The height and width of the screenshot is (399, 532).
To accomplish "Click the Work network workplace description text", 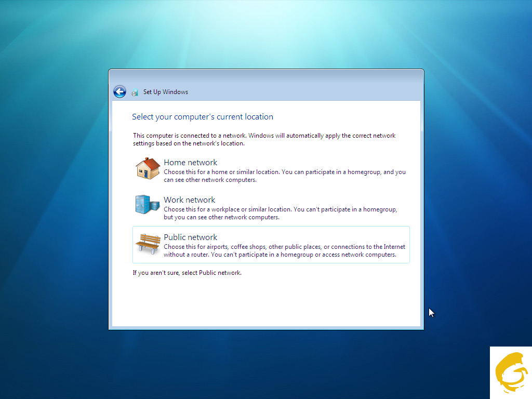I will (280, 214).
